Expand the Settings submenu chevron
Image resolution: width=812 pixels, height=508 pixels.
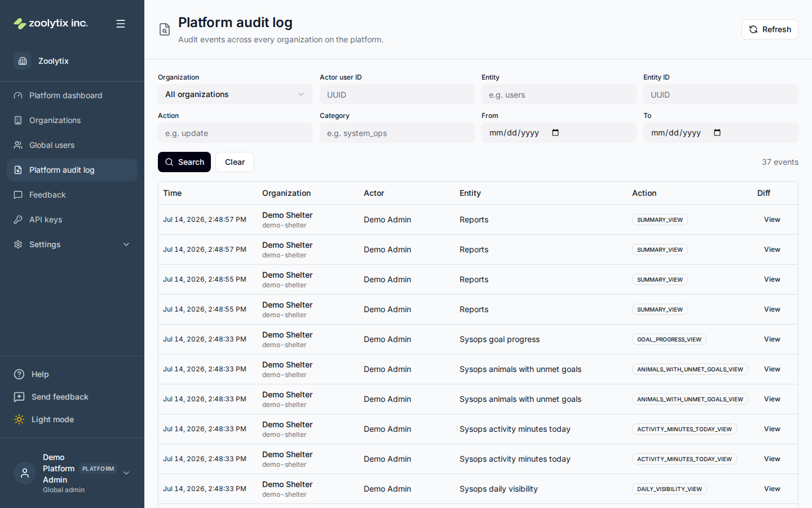126,244
